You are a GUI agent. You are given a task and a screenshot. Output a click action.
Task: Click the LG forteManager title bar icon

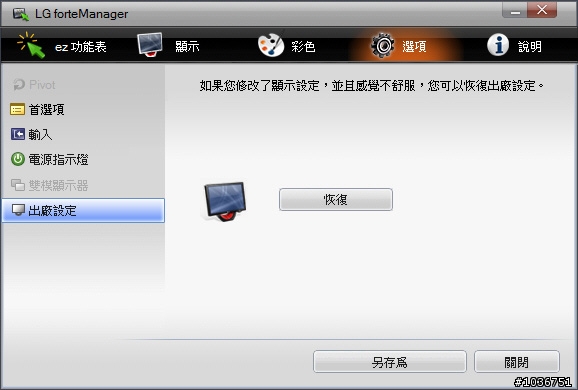pos(21,14)
